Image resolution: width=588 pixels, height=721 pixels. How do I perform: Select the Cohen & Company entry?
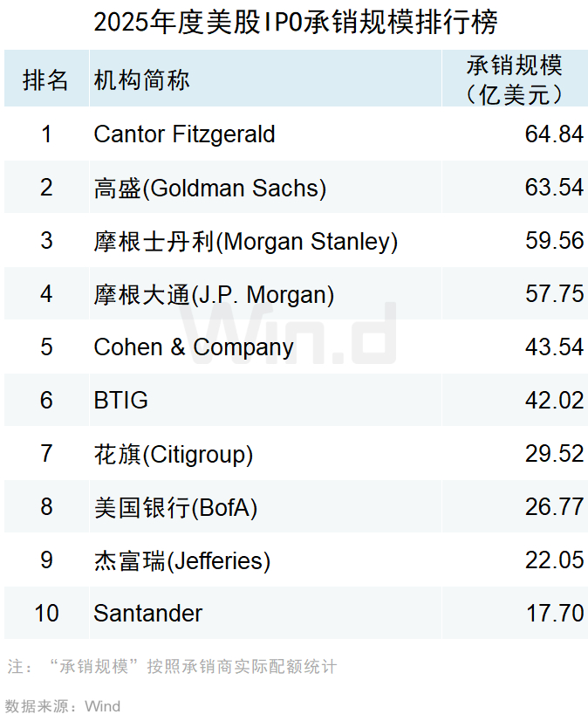click(194, 347)
